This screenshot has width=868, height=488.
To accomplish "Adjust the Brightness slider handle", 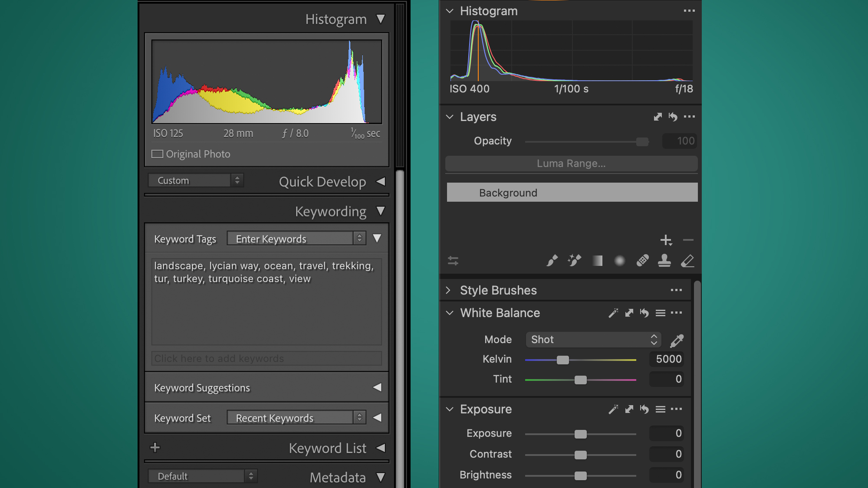I will click(581, 476).
